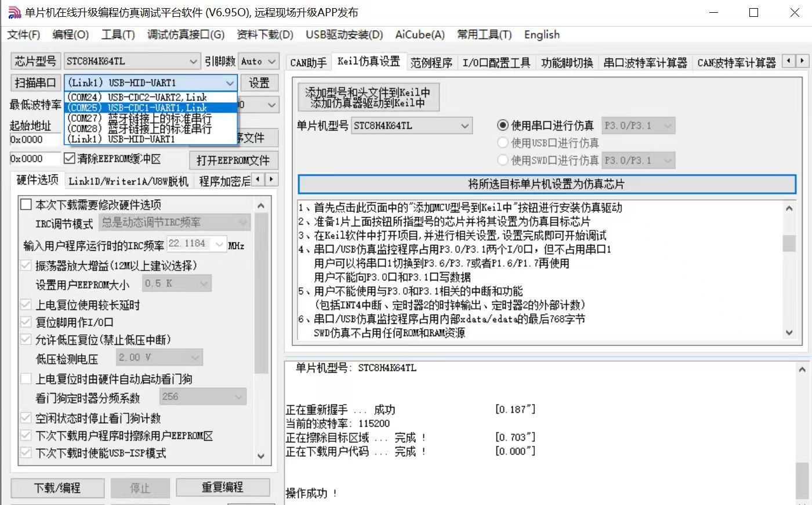Image resolution: width=812 pixels, height=505 pixels.
Task: Click the 设置 button beside port dropdown
Action: coord(259,83)
